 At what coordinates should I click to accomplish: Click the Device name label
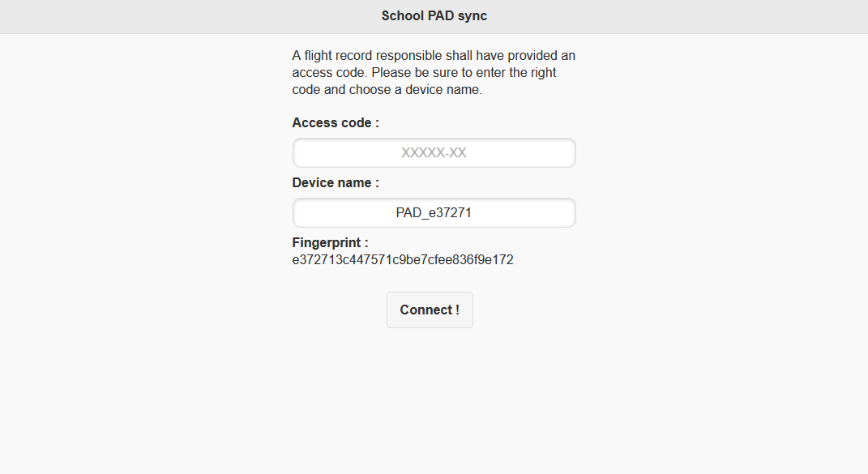coord(336,183)
